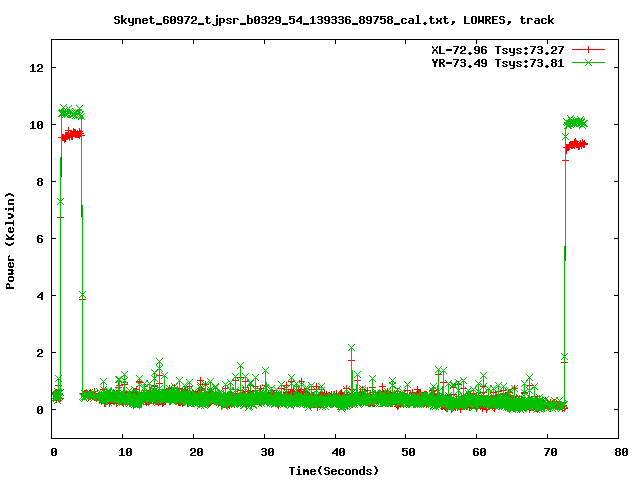The width and height of the screenshot is (640, 480).
Task: Click the green YR plateau after 72 seconds
Action: pyautogui.click(x=576, y=123)
